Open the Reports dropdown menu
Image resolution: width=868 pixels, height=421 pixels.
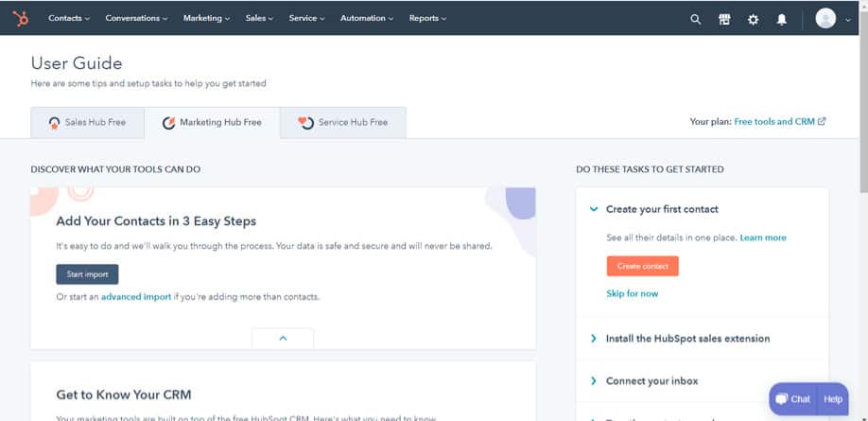[427, 18]
